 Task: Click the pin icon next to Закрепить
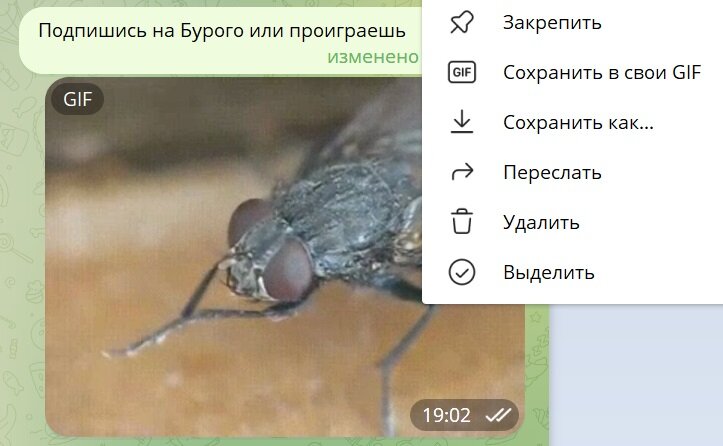click(x=462, y=22)
